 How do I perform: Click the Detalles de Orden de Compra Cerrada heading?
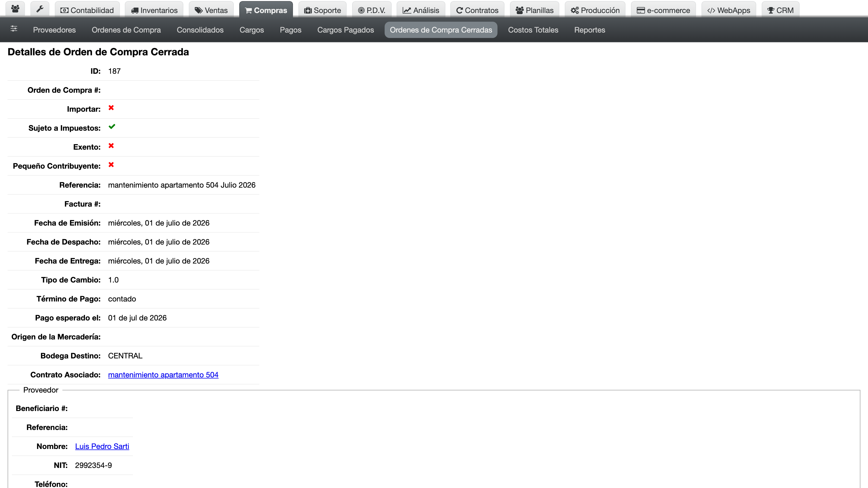(x=98, y=52)
